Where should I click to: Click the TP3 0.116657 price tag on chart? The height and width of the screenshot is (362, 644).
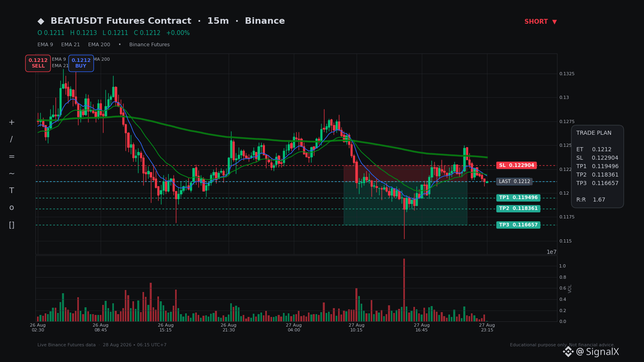pyautogui.click(x=518, y=225)
